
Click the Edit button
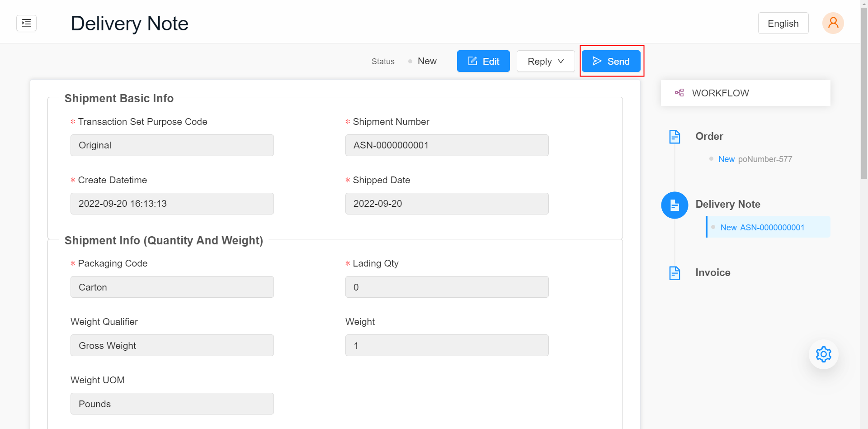pos(483,61)
